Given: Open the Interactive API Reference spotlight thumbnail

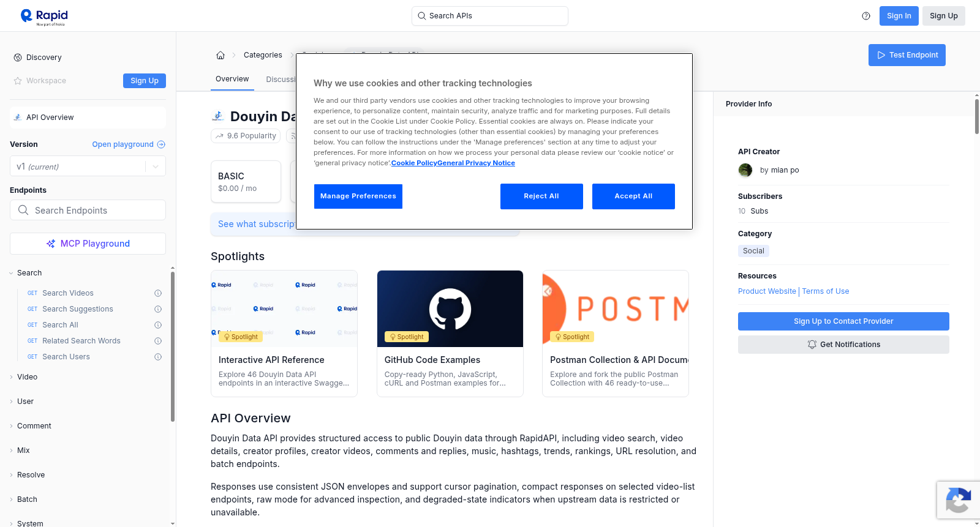Looking at the screenshot, I should tap(284, 308).
